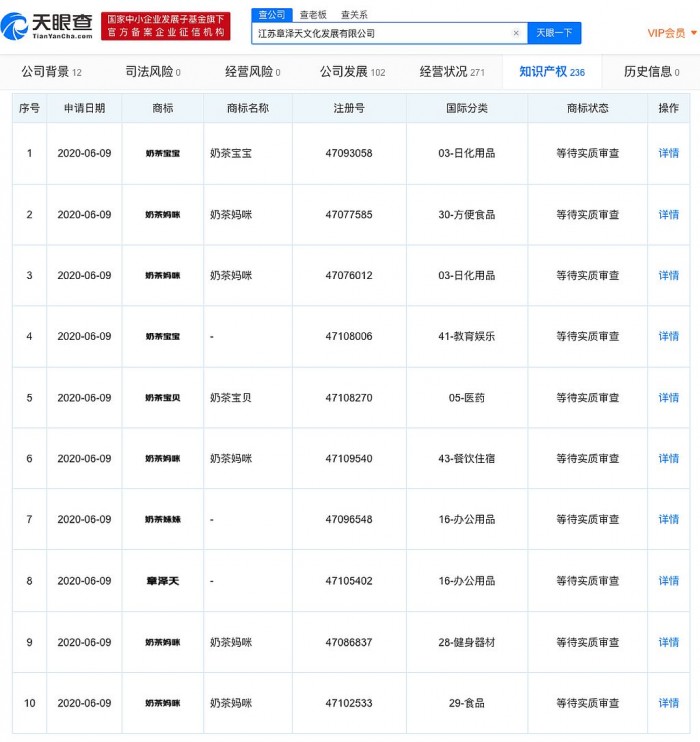
Task: Clear the search box with X icon
Action: [516, 33]
